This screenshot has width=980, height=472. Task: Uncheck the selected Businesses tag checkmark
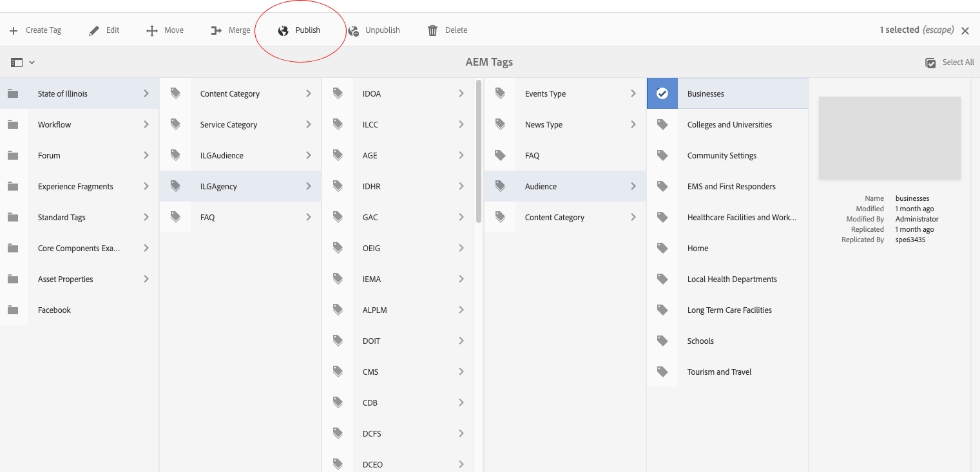point(662,93)
